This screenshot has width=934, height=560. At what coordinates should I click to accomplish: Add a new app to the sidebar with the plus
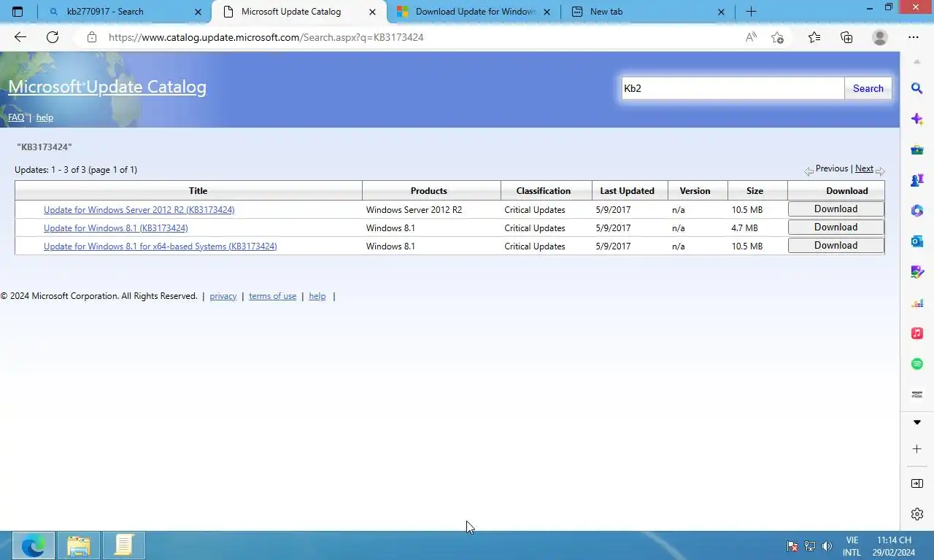(917, 449)
